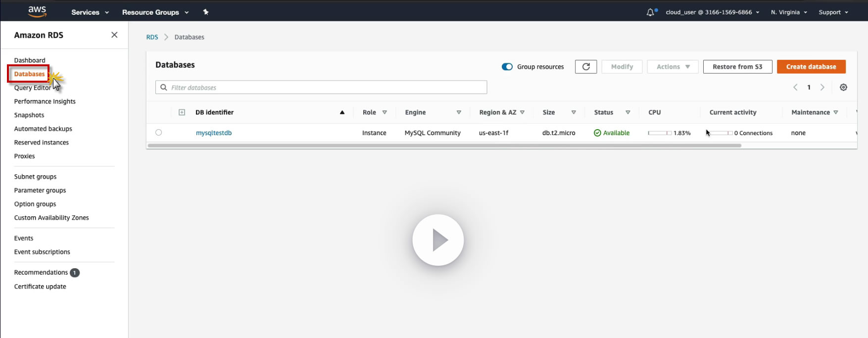Screen dimensions: 868x338
Task: Sort by Maintenance column arrow
Action: pyautogui.click(x=836, y=112)
